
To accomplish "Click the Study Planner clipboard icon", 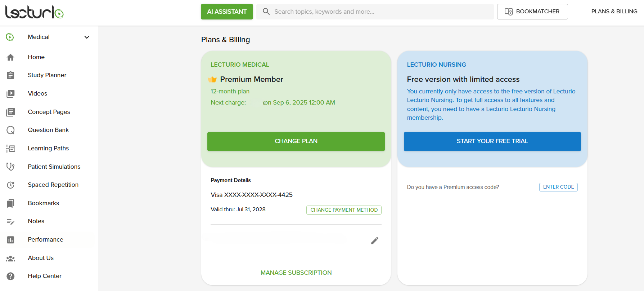I will pyautogui.click(x=10, y=75).
